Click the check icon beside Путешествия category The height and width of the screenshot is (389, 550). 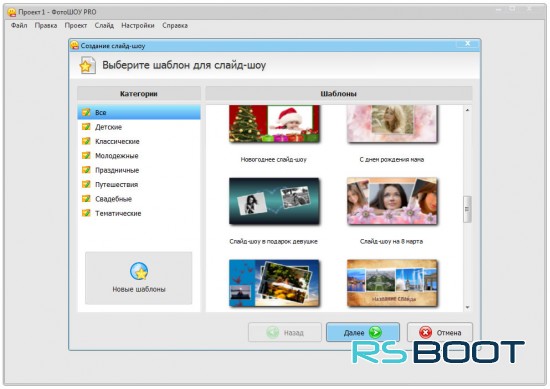[x=86, y=184]
